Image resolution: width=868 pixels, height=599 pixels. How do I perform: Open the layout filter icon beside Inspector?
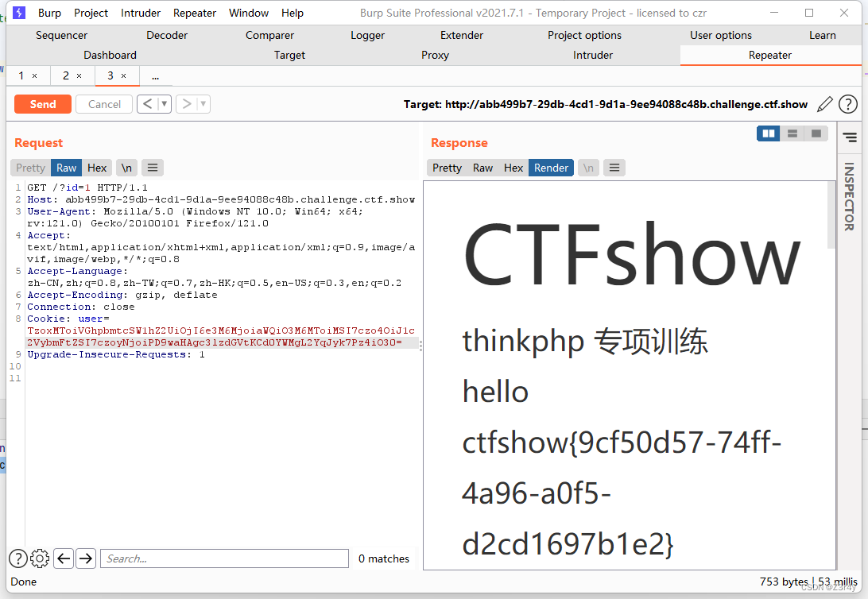click(x=851, y=137)
